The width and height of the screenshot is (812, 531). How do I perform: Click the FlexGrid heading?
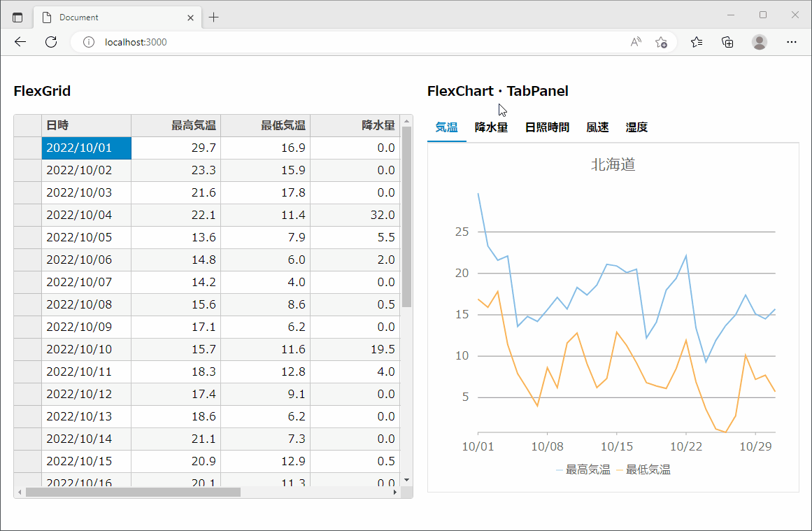click(42, 91)
